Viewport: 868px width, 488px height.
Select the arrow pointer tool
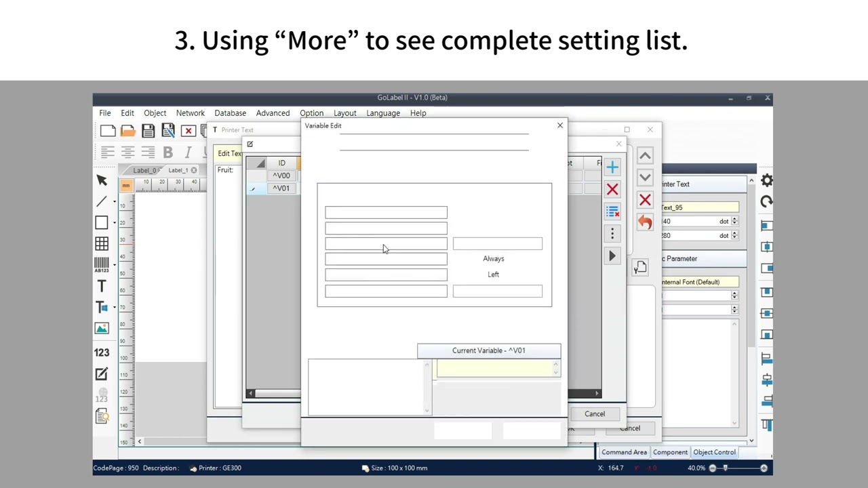click(102, 180)
